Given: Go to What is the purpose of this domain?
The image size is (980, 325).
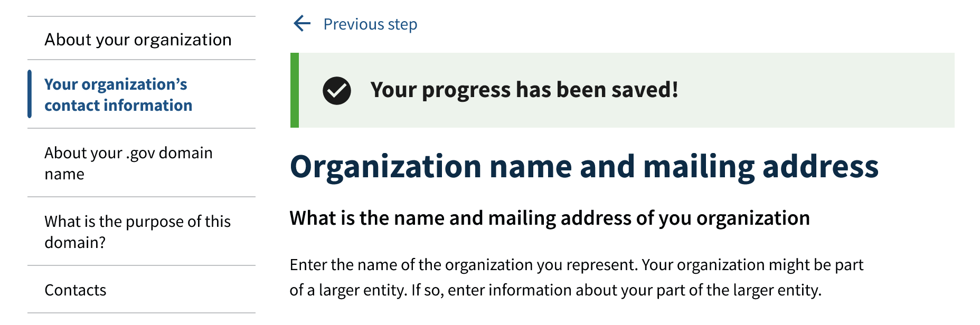Looking at the screenshot, I should [x=137, y=232].
